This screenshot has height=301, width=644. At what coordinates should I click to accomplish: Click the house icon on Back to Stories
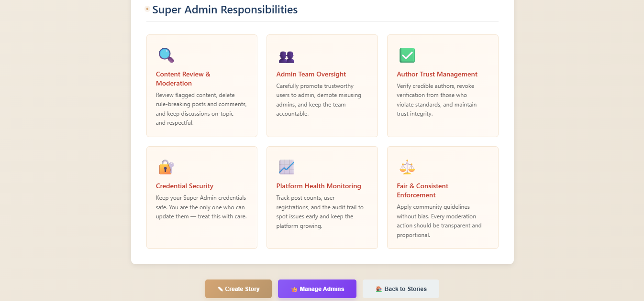[379, 289]
